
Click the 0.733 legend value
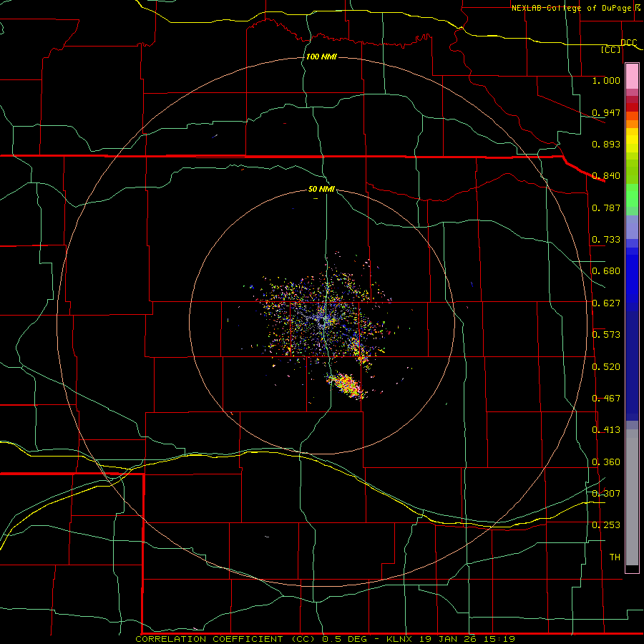[606, 240]
